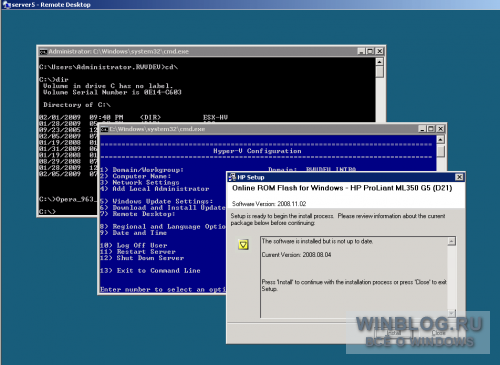Click scrollbar thumb in Administrator cmd window
500x365 pixels.
point(379,72)
